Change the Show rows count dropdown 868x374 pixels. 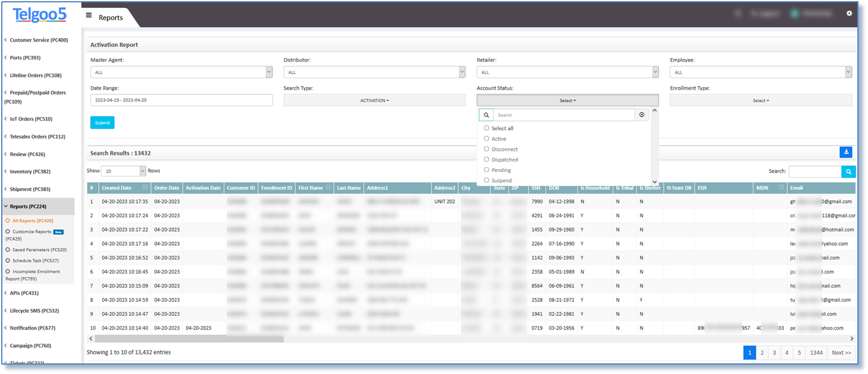(123, 171)
